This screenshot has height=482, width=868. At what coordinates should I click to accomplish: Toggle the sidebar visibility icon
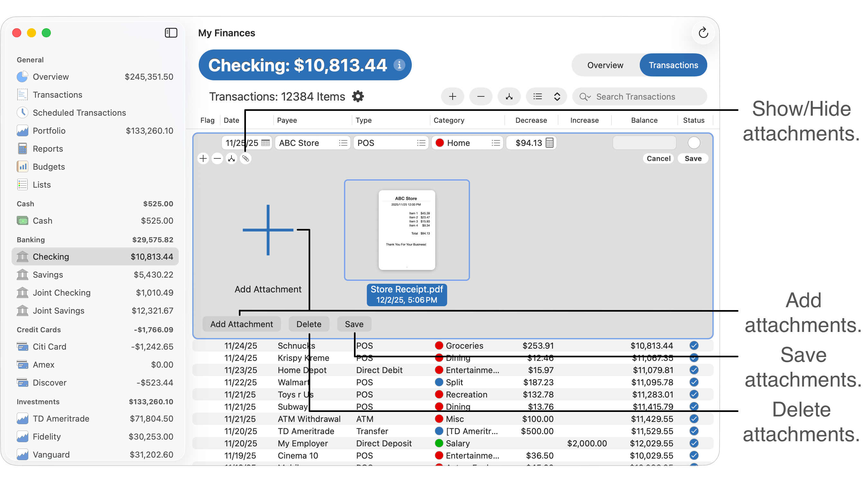coord(171,33)
